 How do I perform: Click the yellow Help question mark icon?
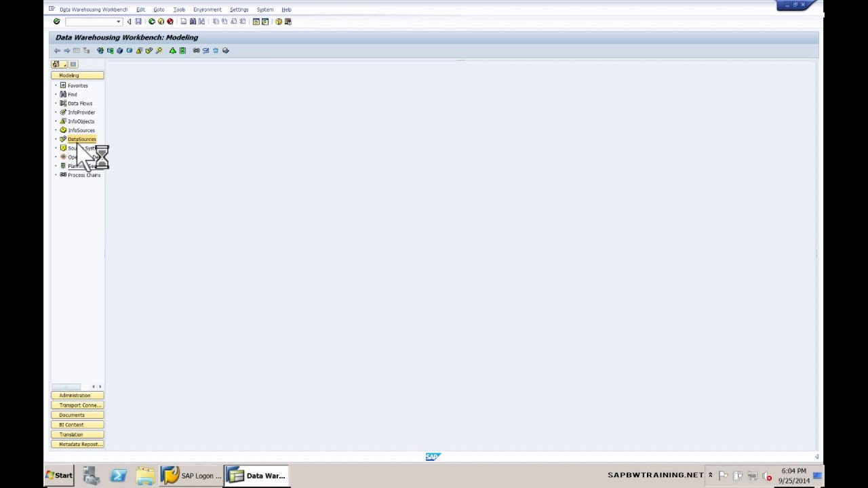(x=279, y=22)
